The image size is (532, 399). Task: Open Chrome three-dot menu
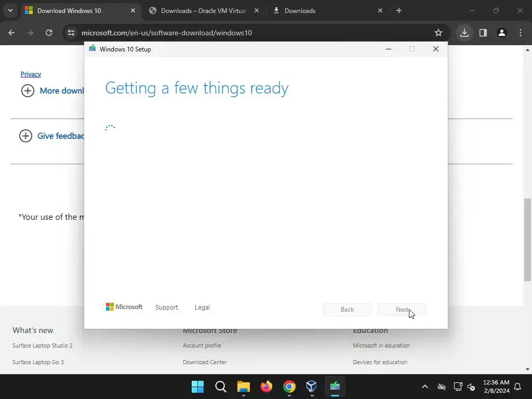coord(521,33)
